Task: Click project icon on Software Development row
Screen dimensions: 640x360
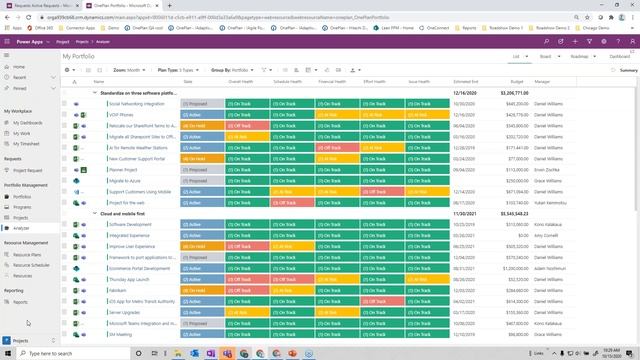Action: point(76,224)
